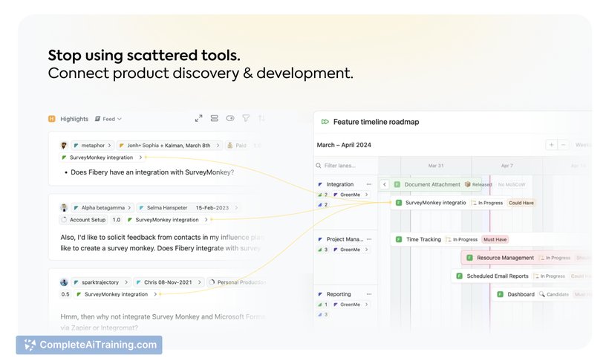Image resolution: width=609 pixels, height=364 pixels.
Task: Click the 0.5 value chip
Action: click(65, 294)
